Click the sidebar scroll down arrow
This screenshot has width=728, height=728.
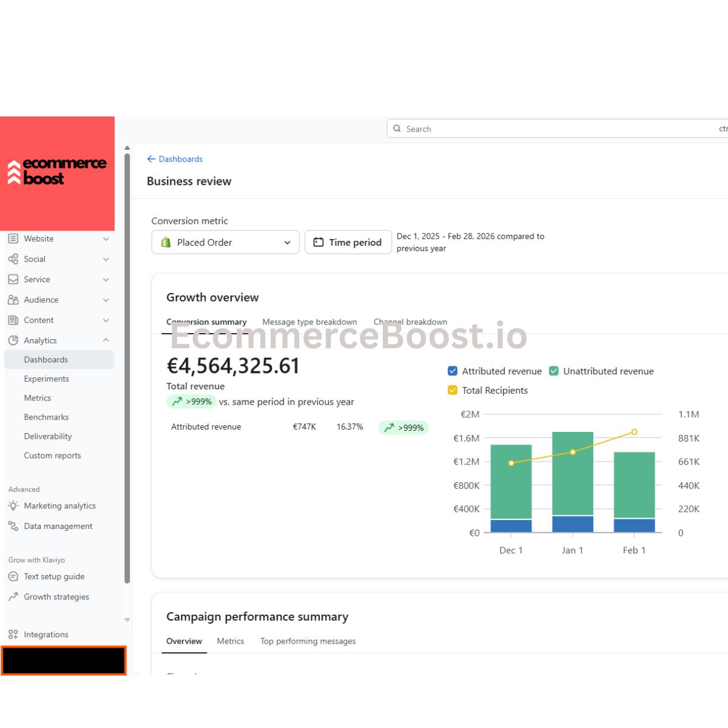pyautogui.click(x=127, y=620)
